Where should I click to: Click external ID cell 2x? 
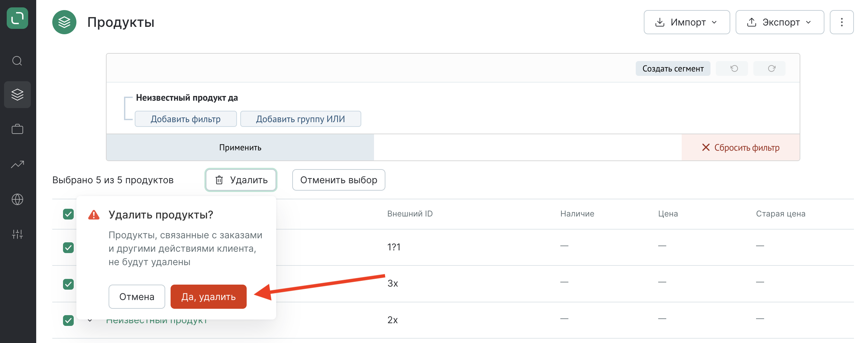click(392, 320)
